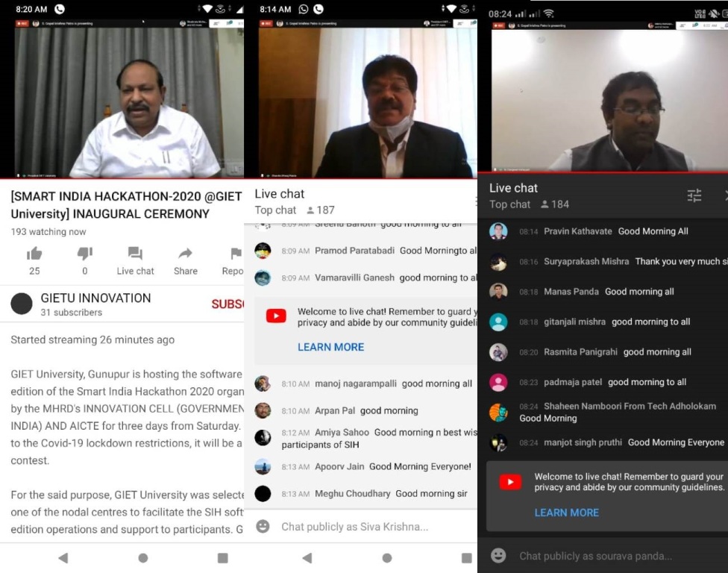The image size is (728, 573).
Task: Tap the thumbs-down dislike icon
Action: (84, 254)
